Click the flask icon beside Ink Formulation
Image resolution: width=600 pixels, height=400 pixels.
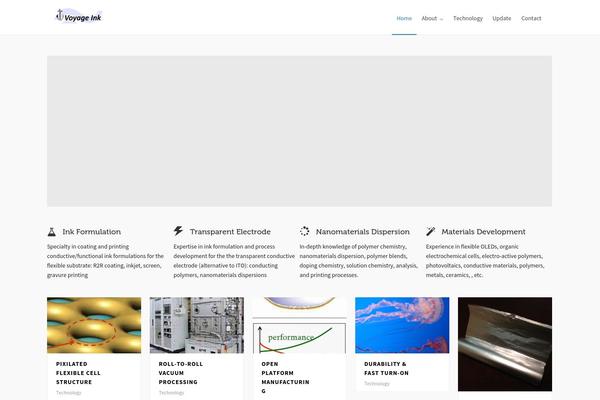pos(52,232)
